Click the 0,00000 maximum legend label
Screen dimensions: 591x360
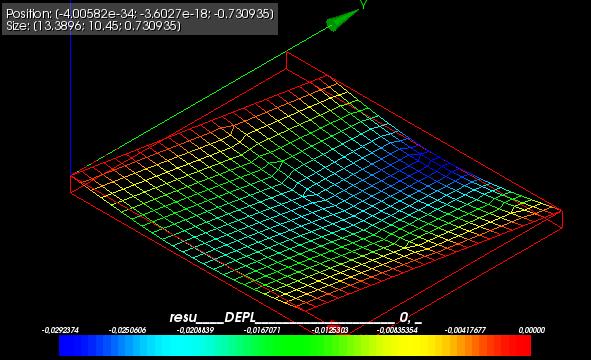[x=531, y=330]
